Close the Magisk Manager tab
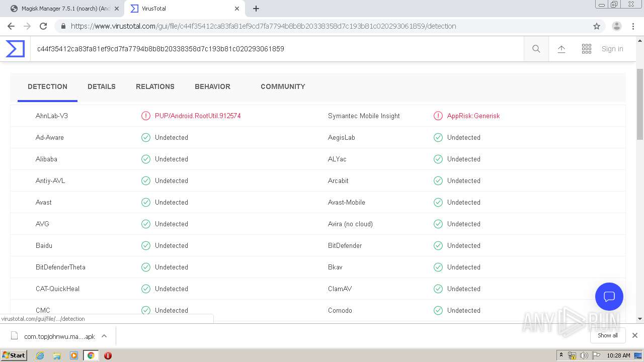 click(117, 9)
